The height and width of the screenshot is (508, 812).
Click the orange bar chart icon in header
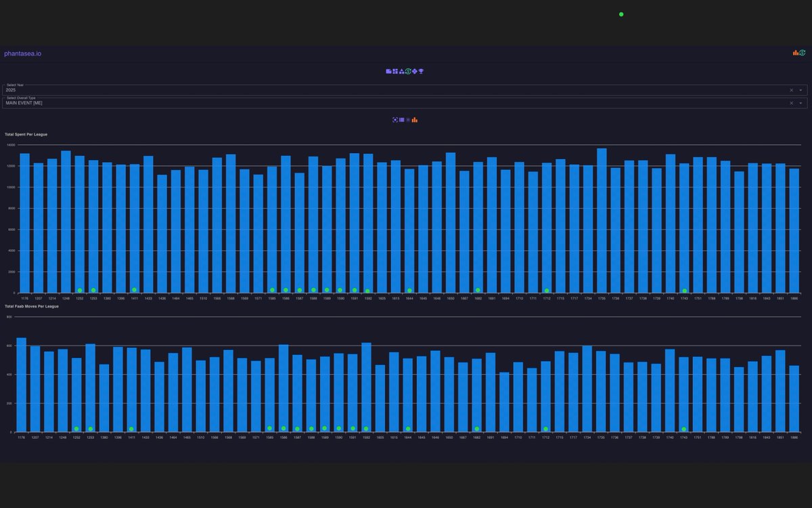(796, 53)
